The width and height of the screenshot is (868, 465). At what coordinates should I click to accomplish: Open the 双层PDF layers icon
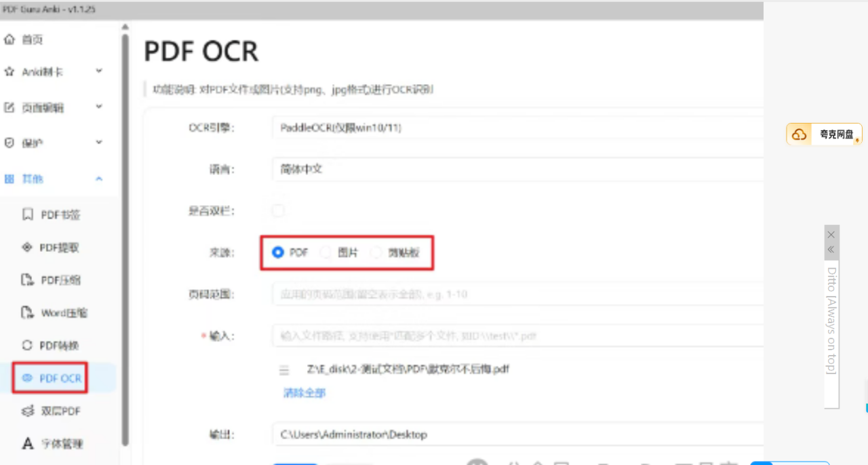28,411
